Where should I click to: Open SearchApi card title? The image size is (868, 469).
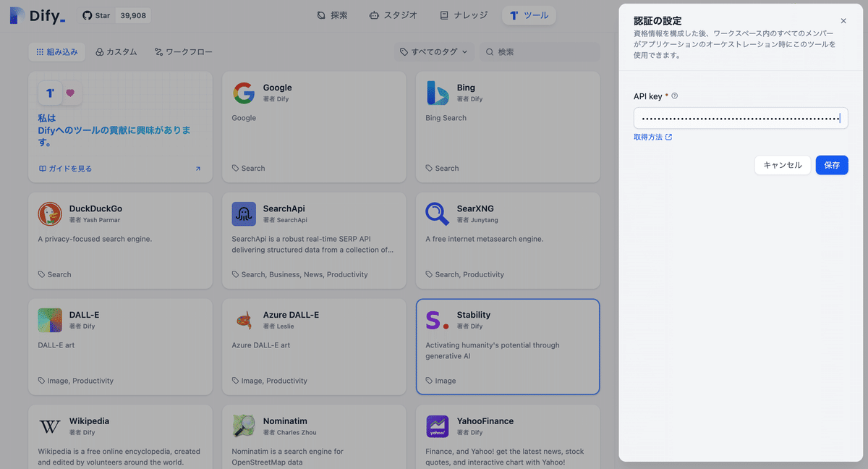click(284, 208)
